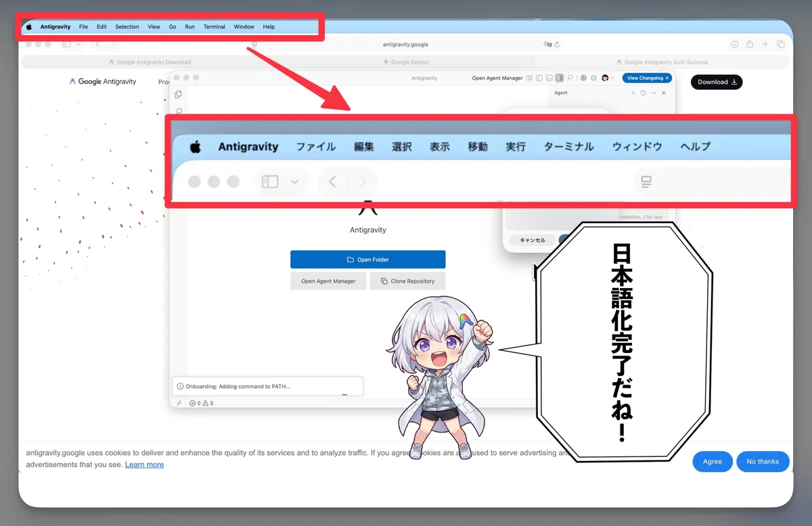812x526 pixels.
Task: Click the customize layout icon in Antigravity title bar
Action: point(529,78)
